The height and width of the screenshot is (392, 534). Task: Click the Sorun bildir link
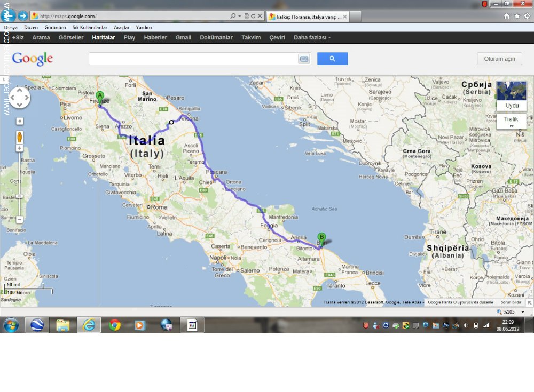click(511, 302)
